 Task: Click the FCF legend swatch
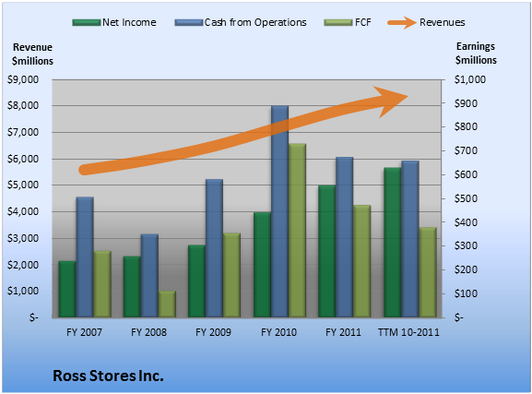click(338, 22)
